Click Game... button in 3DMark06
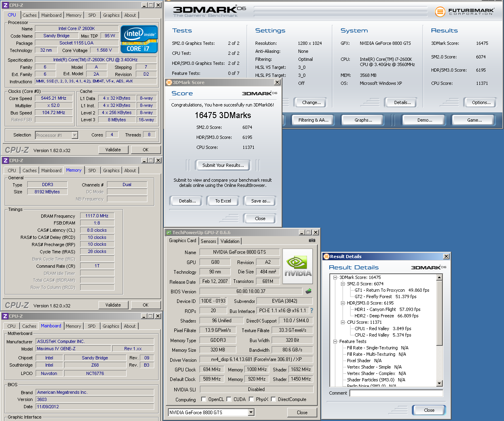The height and width of the screenshot is (421, 504). 474,120
